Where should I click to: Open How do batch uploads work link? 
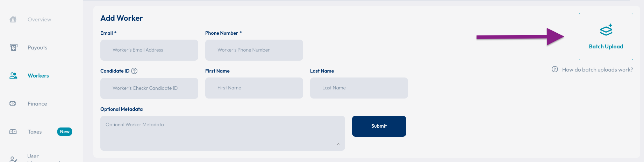pos(598,69)
